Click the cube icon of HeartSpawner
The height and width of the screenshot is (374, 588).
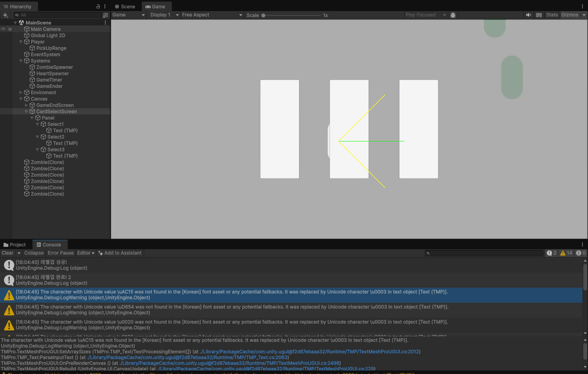tap(32, 73)
